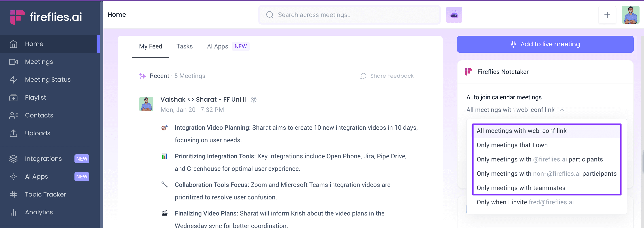Click the Contacts people icon
The width and height of the screenshot is (644, 228).
(x=13, y=115)
